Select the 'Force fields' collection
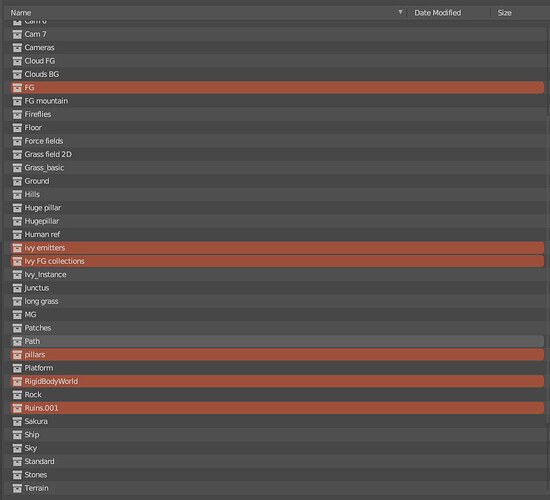The height and width of the screenshot is (500, 550). (277, 141)
